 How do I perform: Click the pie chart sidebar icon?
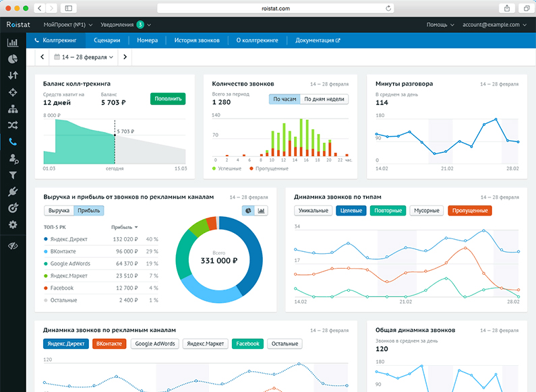(12, 59)
